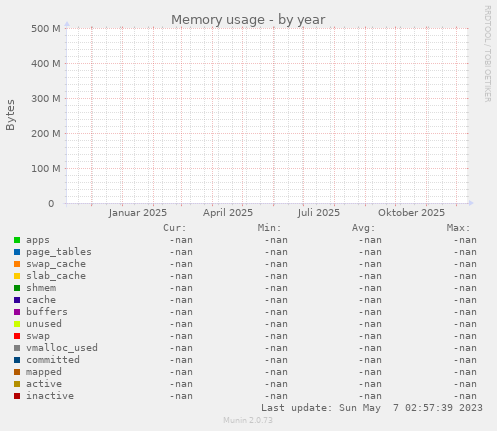Click the 'Min:' column header
Screen dimensions: 497x431
[269, 228]
